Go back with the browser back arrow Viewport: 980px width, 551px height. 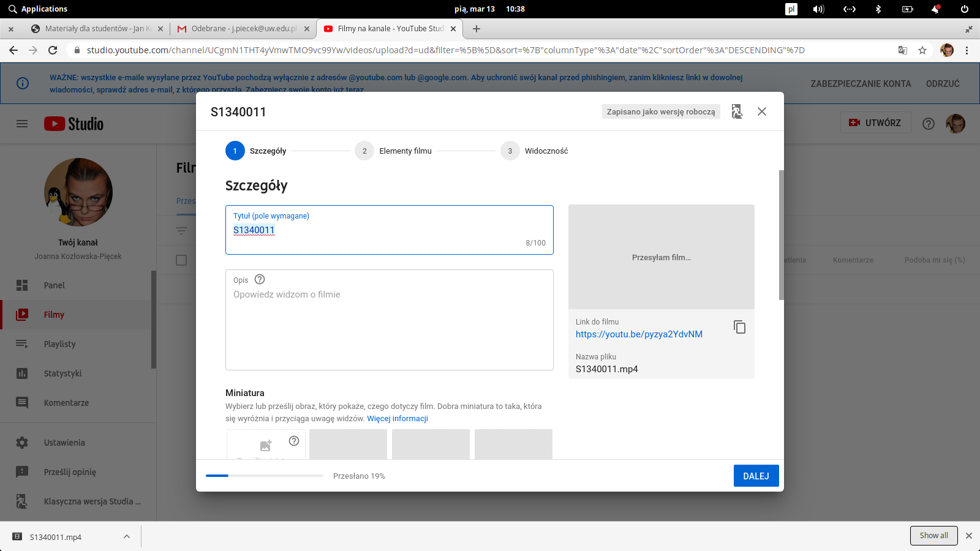13,50
